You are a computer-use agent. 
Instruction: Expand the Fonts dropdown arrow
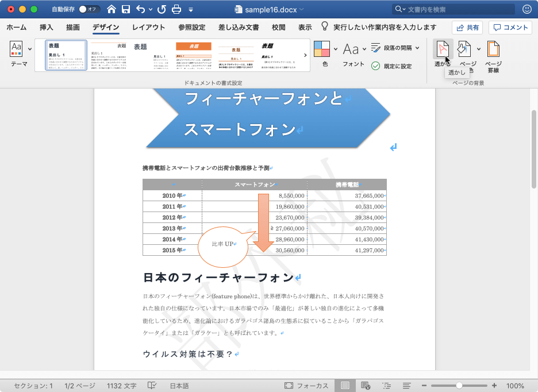point(364,49)
